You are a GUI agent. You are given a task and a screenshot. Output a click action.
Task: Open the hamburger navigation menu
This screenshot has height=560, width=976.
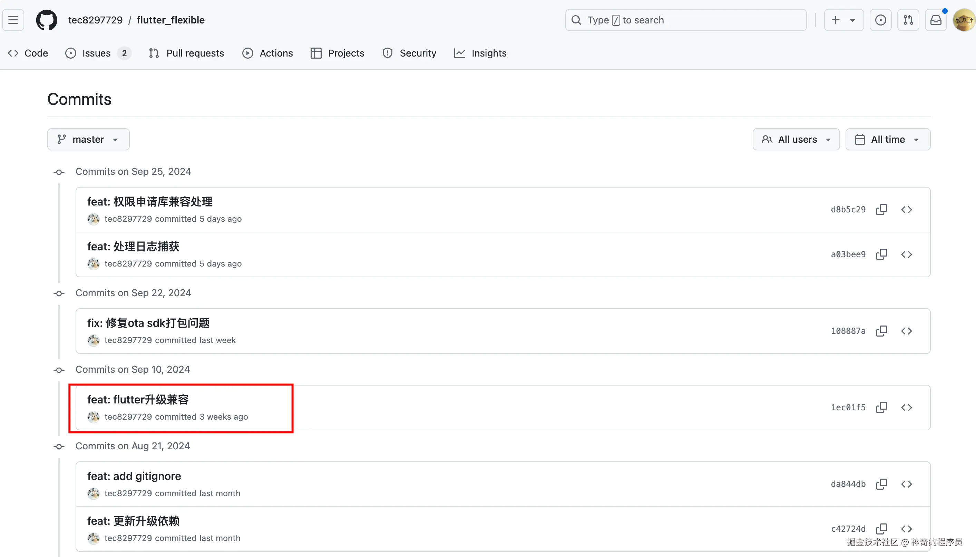click(13, 20)
